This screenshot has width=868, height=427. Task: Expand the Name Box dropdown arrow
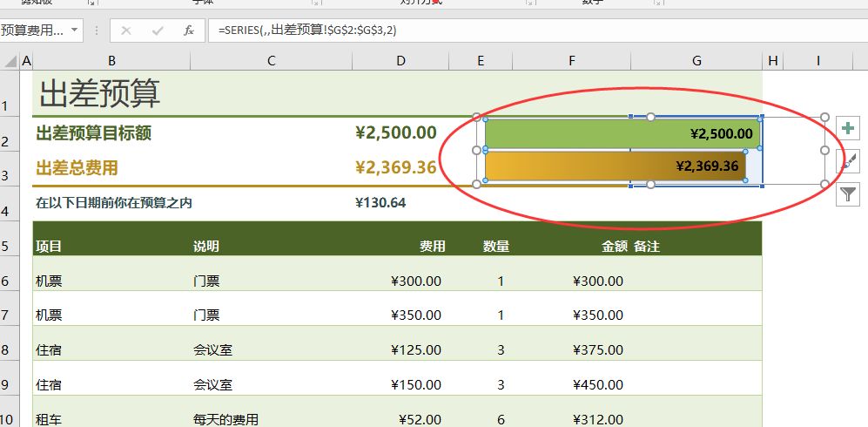(75, 30)
